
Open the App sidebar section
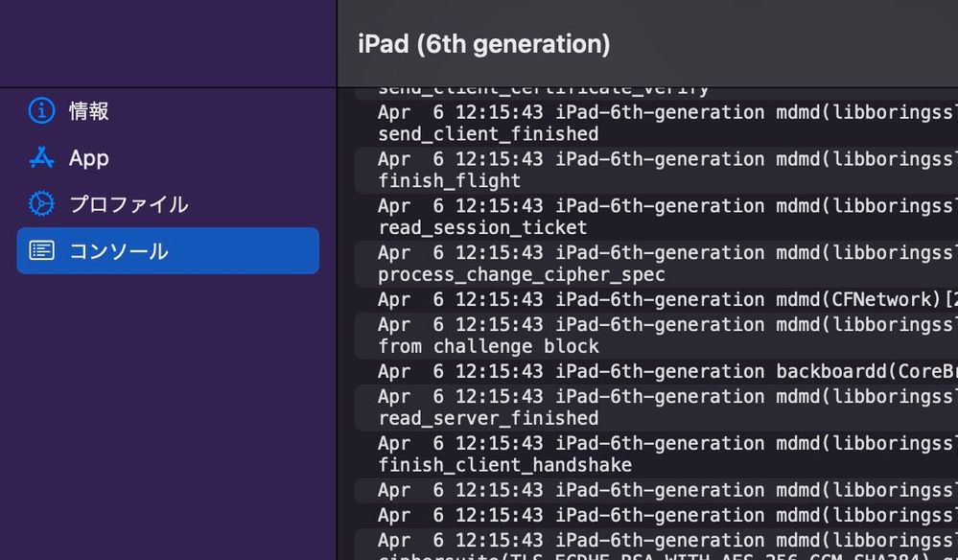click(168, 157)
